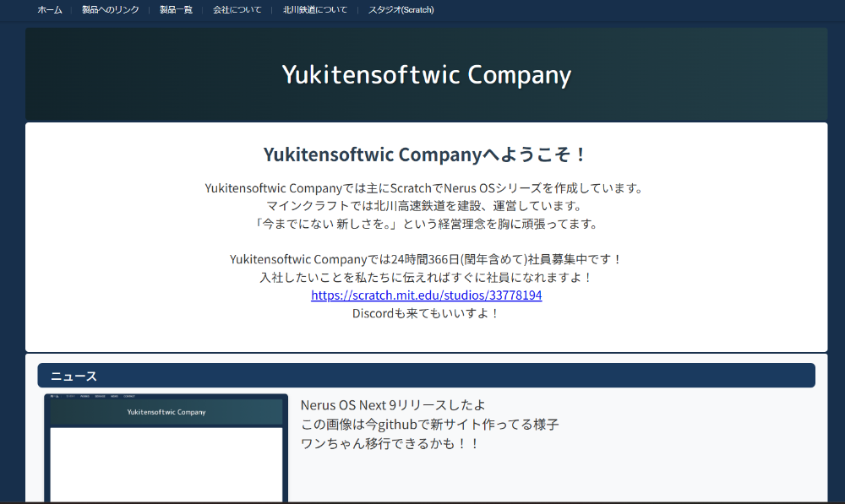Click the Discordも来てもいいすよ！ line
Image resolution: width=845 pixels, height=504 pixels.
(x=426, y=313)
